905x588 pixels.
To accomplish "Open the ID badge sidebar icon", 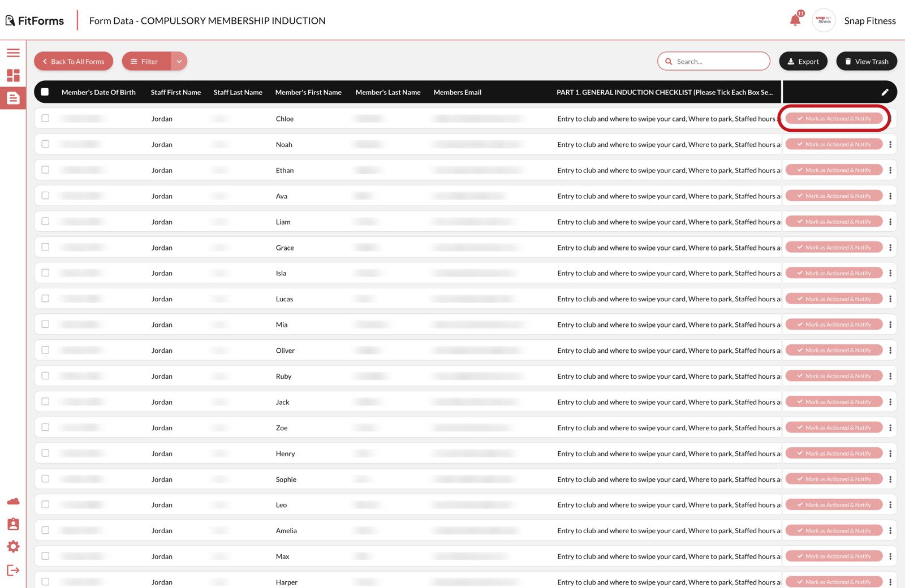I will coord(13,524).
